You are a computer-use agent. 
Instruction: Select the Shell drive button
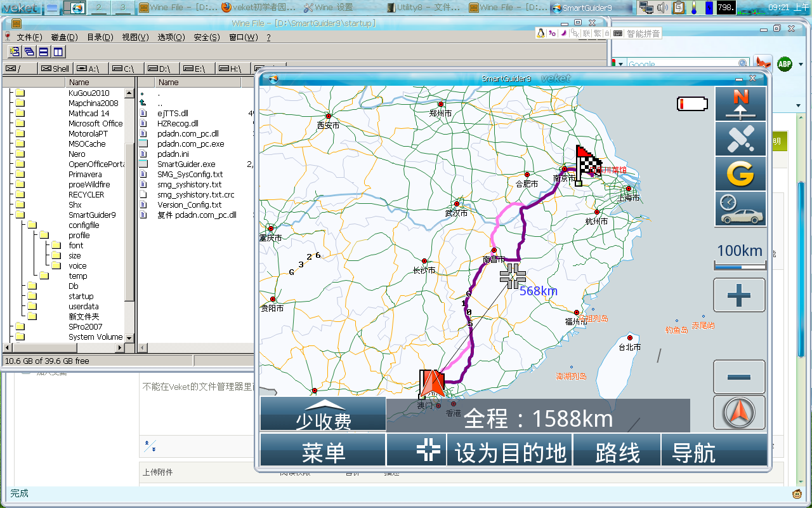point(55,69)
